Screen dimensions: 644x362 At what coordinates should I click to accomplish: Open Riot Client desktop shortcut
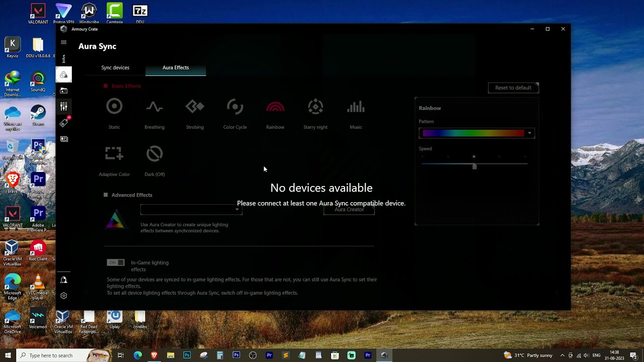pyautogui.click(x=38, y=251)
